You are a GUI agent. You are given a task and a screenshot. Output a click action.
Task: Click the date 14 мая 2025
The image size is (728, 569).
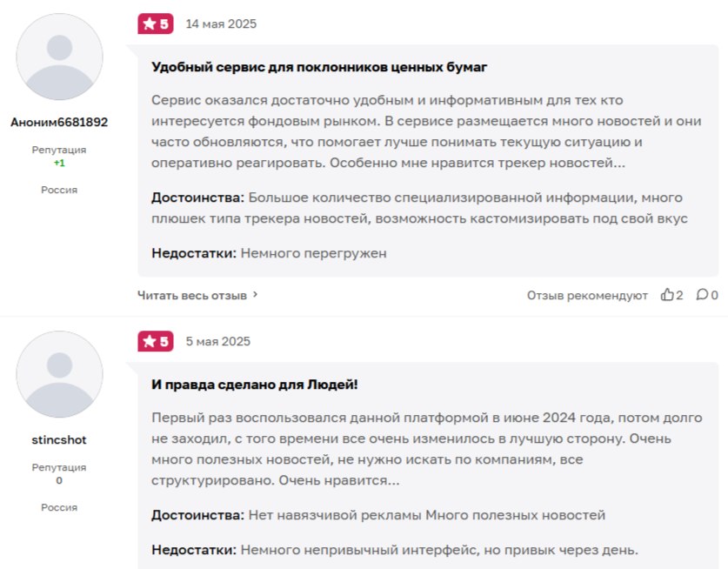click(x=221, y=24)
